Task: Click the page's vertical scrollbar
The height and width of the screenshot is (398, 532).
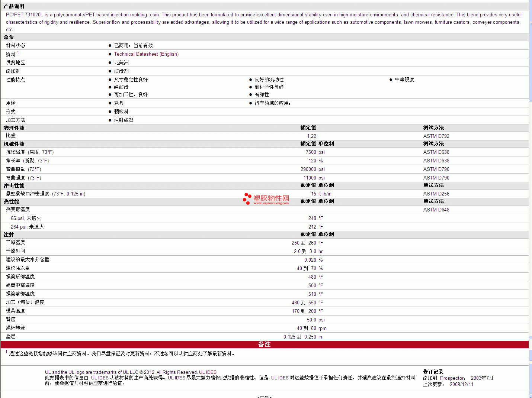Action: [530, 199]
